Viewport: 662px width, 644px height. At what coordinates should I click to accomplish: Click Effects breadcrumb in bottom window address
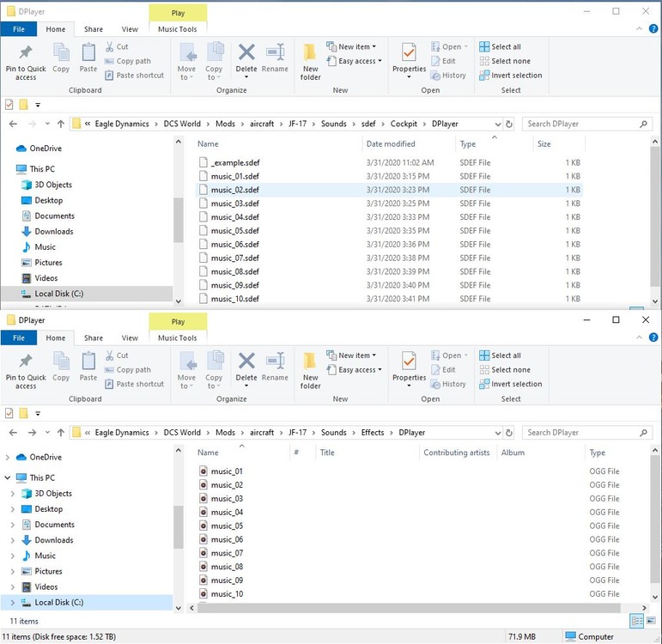pyautogui.click(x=373, y=433)
